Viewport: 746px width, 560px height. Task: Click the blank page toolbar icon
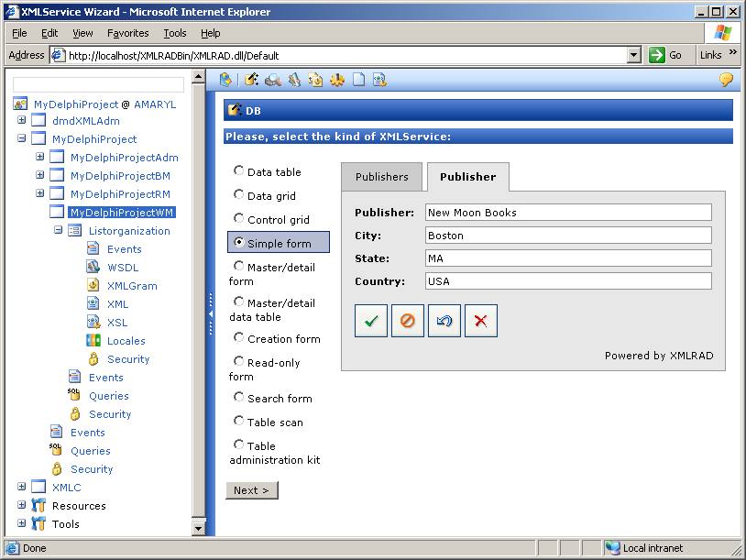(358, 80)
